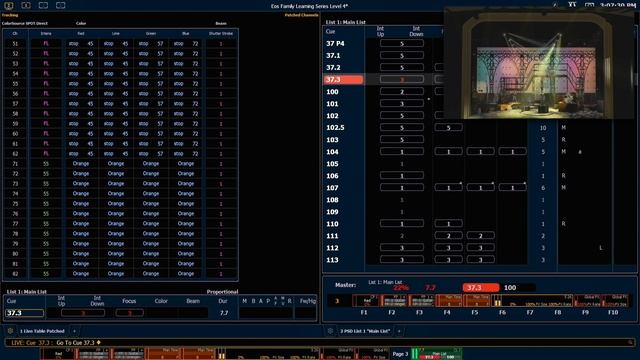Viewport: 640px width, 360px height.
Task: Click the F5 Man Time fader tile
Action: pyautogui.click(x=476, y=301)
